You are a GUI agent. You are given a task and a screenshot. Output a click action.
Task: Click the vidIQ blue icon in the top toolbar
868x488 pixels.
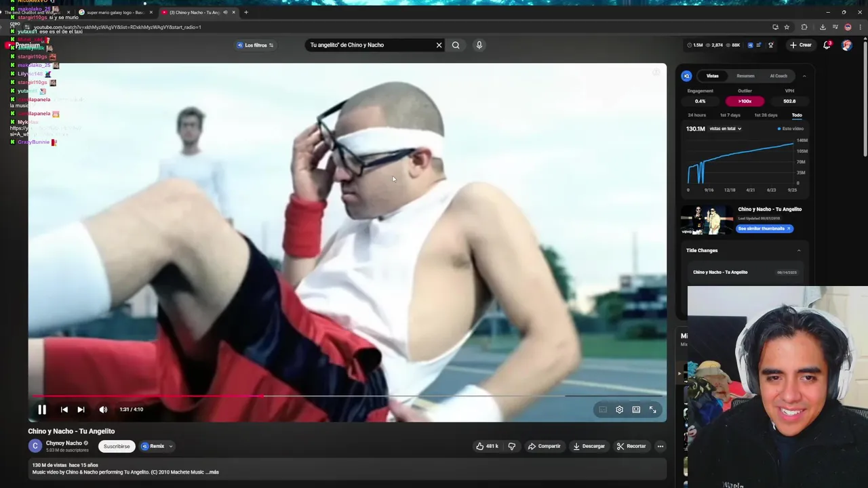tap(750, 45)
